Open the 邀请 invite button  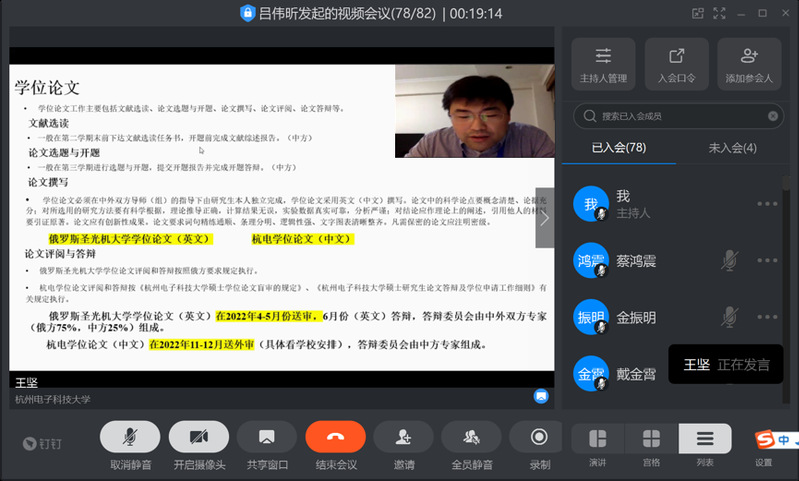point(403,437)
